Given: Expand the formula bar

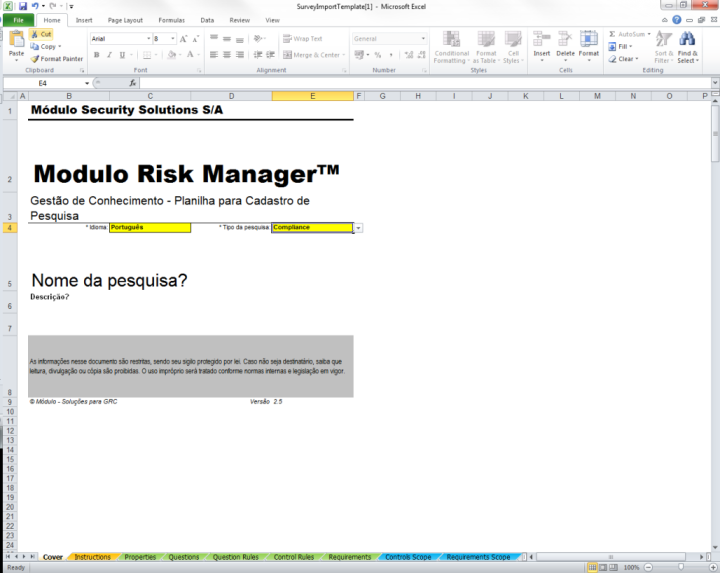Looking at the screenshot, I should [x=715, y=83].
